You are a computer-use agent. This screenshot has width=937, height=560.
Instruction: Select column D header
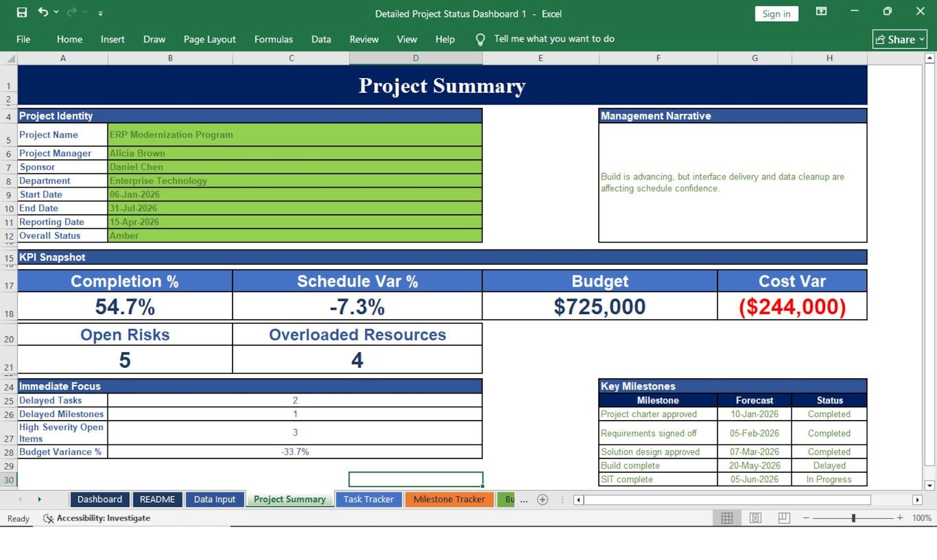pos(415,58)
